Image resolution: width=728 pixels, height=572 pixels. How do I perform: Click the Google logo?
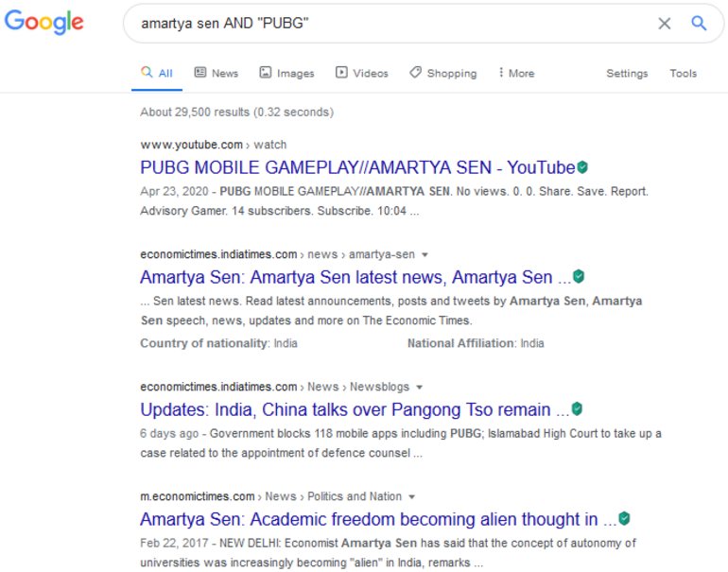(43, 22)
